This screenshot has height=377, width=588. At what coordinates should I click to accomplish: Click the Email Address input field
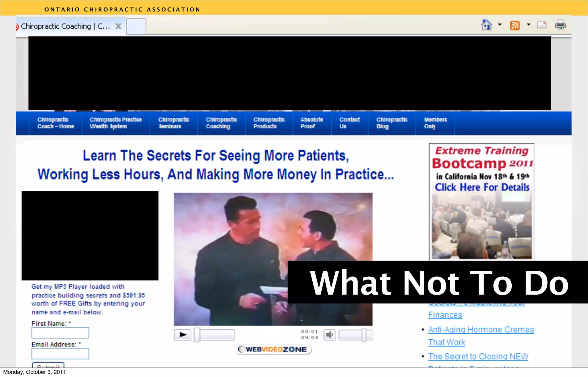pyautogui.click(x=60, y=353)
